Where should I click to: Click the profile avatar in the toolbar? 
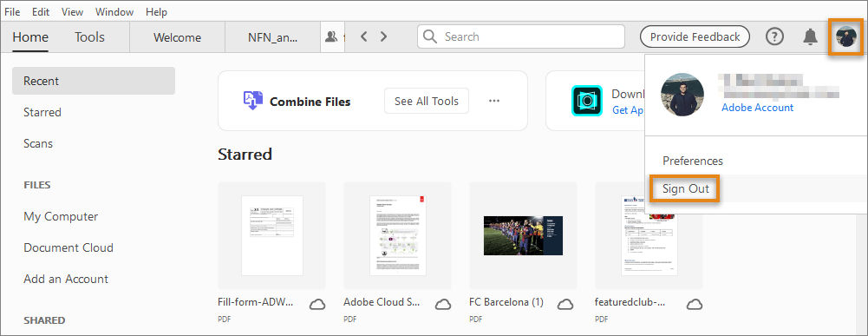click(845, 37)
